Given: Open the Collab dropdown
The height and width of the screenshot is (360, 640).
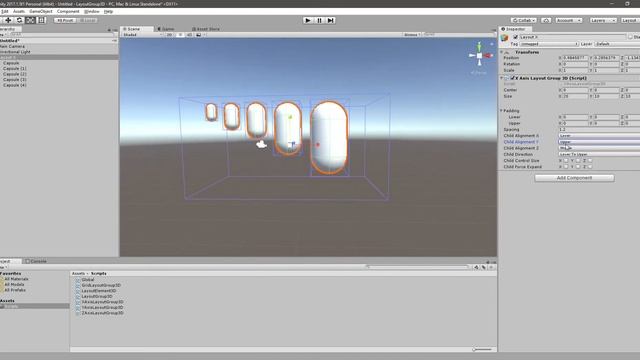Looking at the screenshot, I should coord(524,20).
